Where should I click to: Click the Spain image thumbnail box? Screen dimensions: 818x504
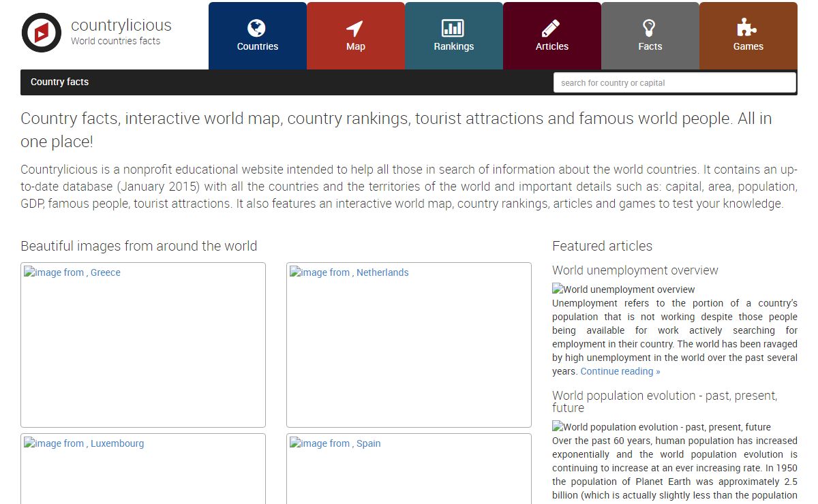pos(409,469)
